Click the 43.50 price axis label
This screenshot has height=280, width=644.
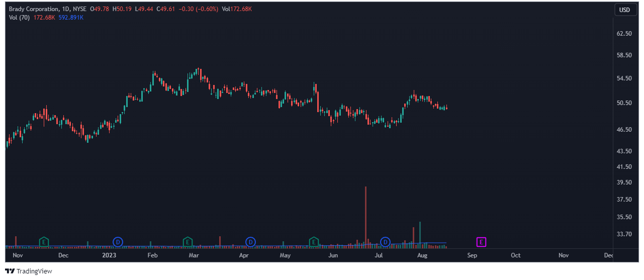click(624, 151)
